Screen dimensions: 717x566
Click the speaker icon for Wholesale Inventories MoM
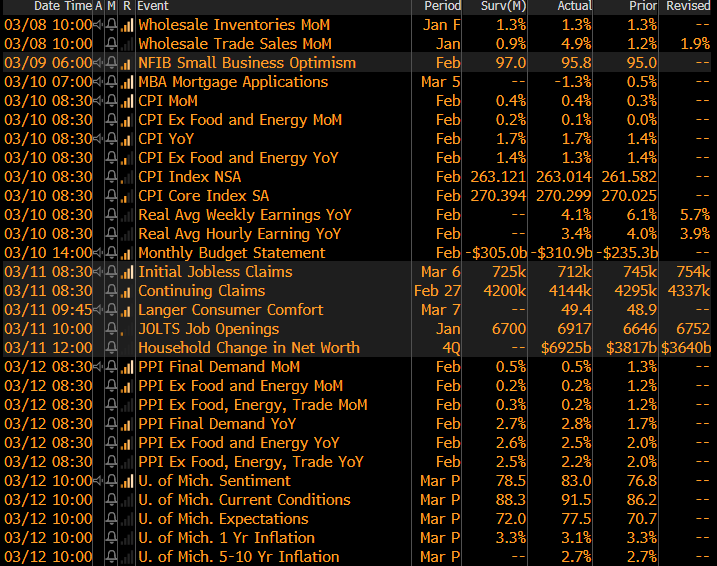point(98,24)
